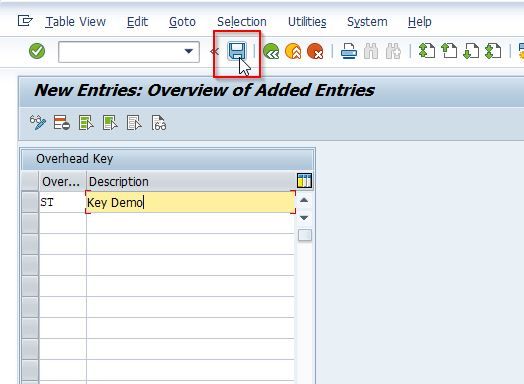
Task: Go to Previous Page icon
Action: point(449,51)
